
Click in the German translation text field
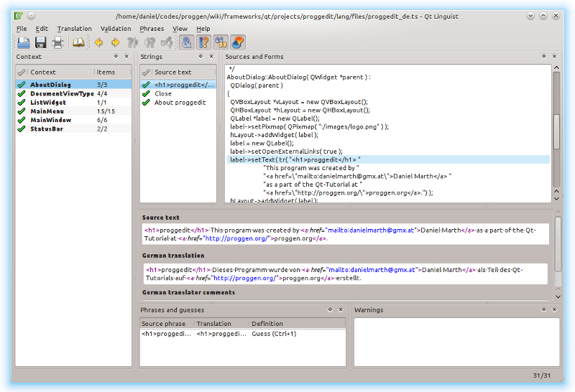[x=345, y=274]
